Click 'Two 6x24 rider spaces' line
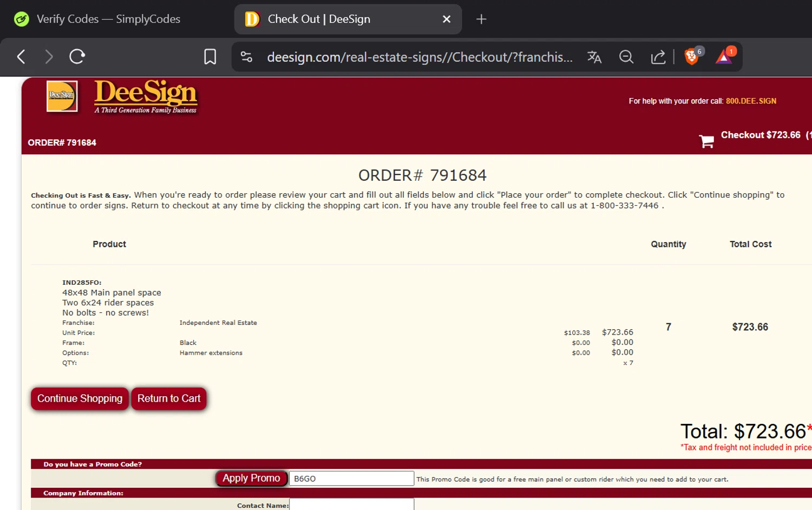 108,303
